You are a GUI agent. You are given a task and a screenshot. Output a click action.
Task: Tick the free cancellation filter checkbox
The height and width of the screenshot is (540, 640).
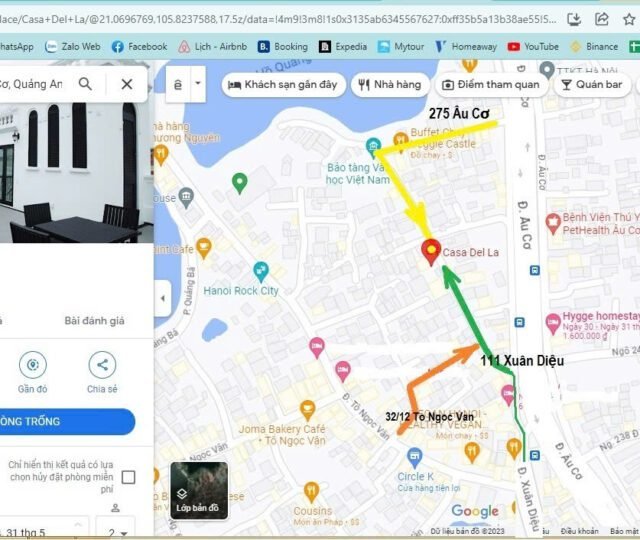(x=128, y=478)
